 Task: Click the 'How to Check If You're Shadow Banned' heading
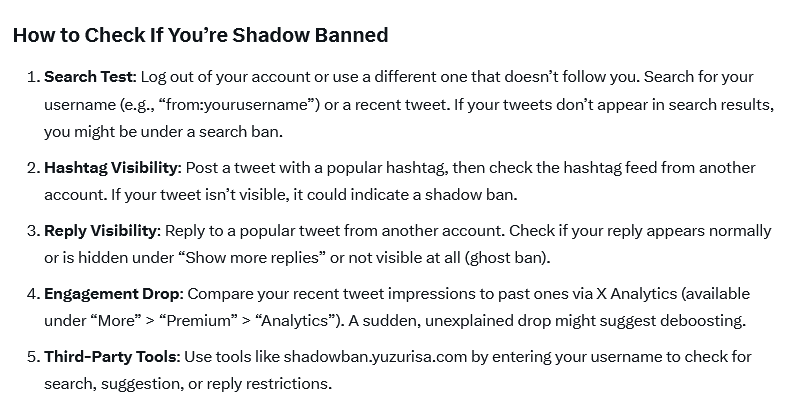(201, 35)
